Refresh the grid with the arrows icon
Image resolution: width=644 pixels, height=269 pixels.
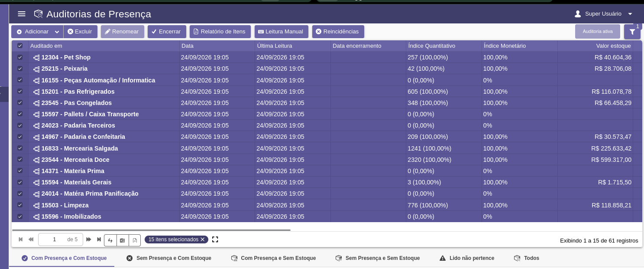pyautogui.click(x=110, y=240)
